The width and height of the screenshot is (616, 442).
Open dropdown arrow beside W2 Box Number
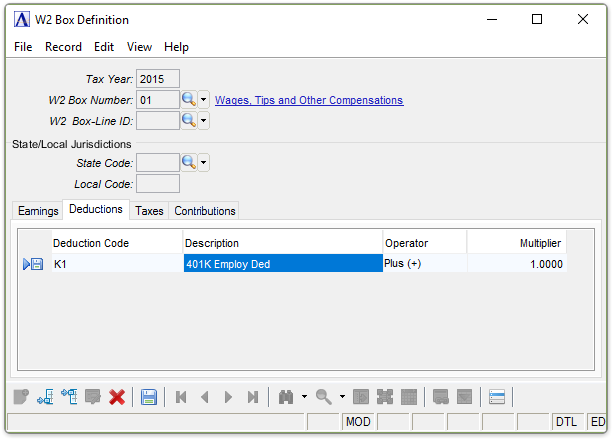tap(203, 100)
